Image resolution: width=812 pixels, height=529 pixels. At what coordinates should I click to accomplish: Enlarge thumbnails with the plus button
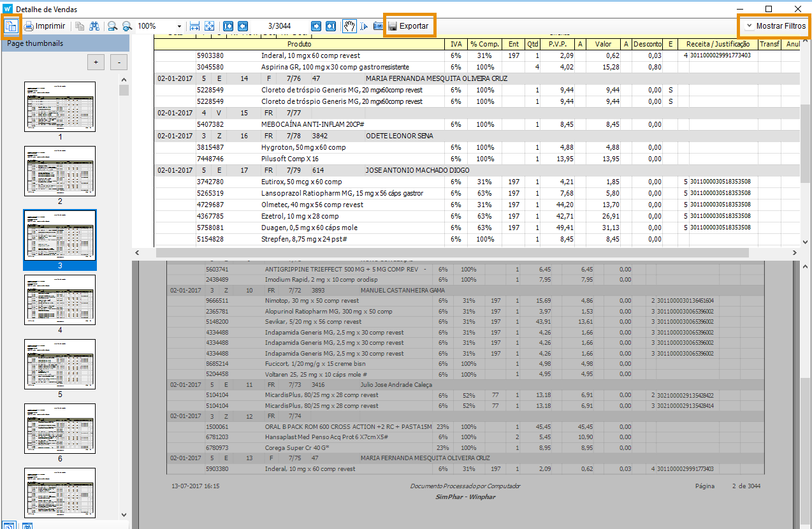click(x=96, y=62)
